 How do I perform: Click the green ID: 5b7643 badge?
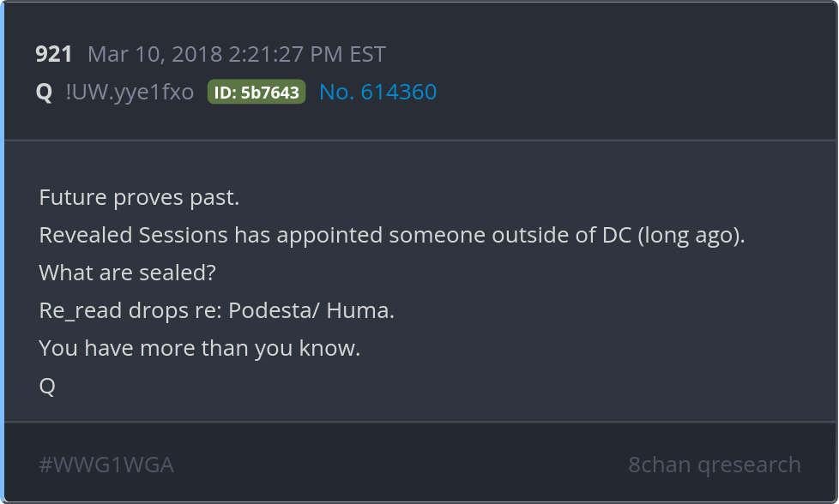[x=257, y=93]
